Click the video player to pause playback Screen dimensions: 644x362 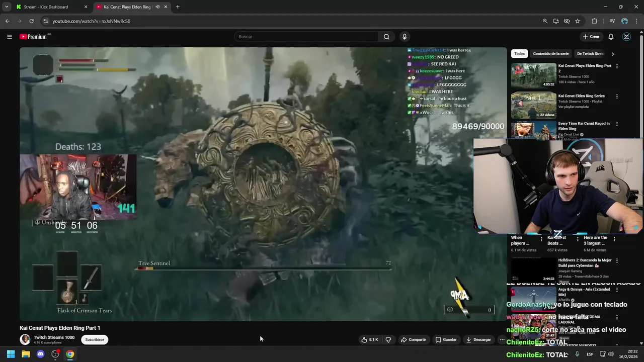[263, 184]
